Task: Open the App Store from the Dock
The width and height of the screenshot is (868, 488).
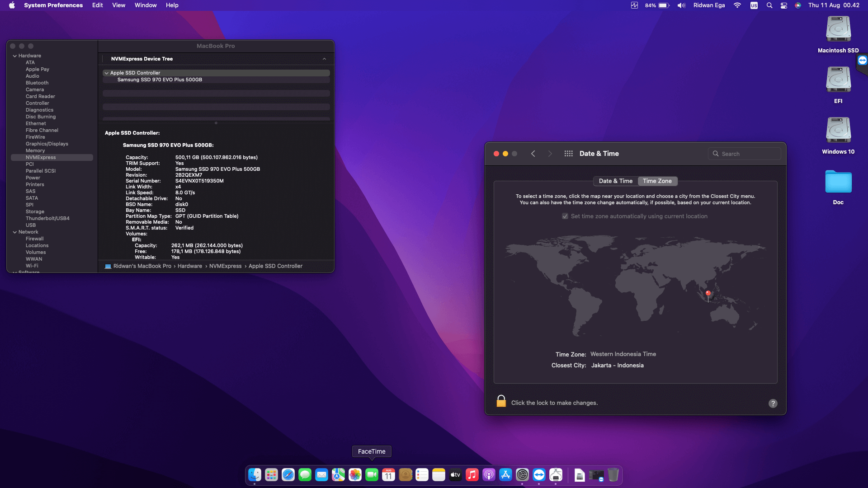Action: [x=505, y=475]
